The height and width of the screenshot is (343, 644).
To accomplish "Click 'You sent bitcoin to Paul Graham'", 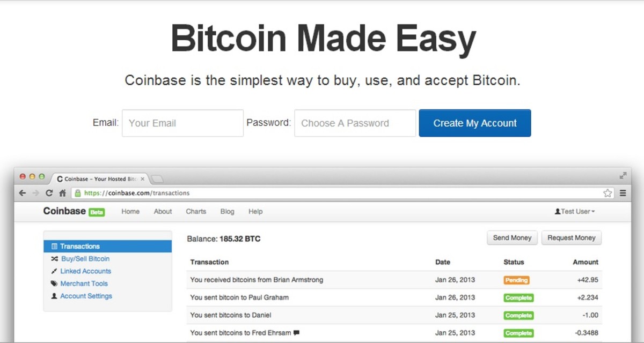I will [x=239, y=297].
